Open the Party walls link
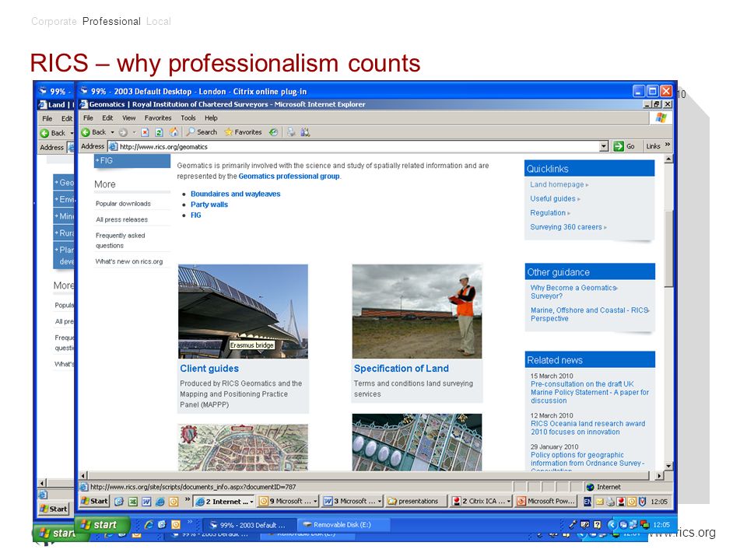This screenshot has width=747, height=560. coord(209,205)
